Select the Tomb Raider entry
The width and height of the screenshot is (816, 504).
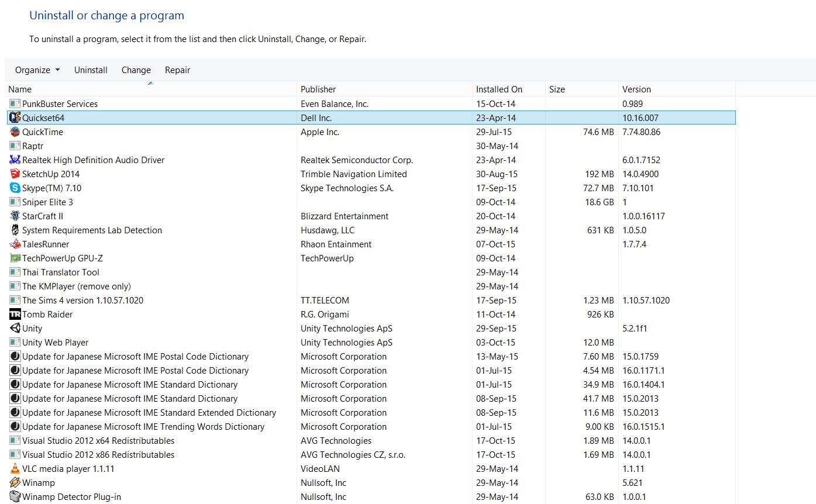click(47, 314)
